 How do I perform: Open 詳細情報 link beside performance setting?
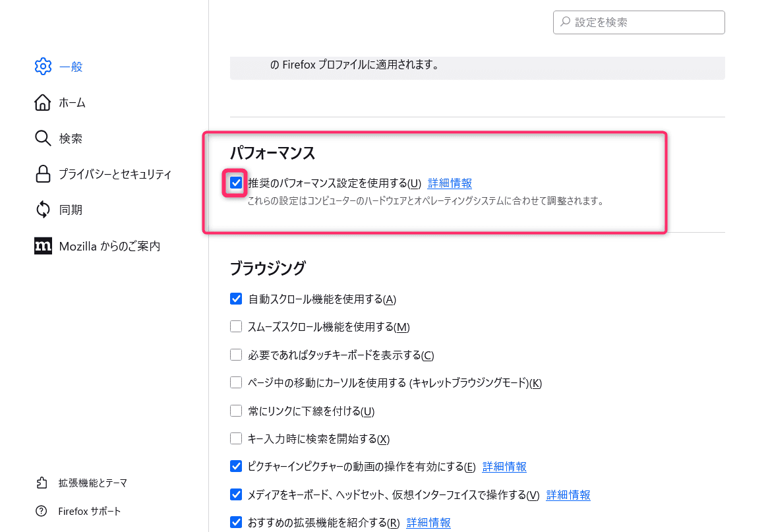tap(450, 183)
